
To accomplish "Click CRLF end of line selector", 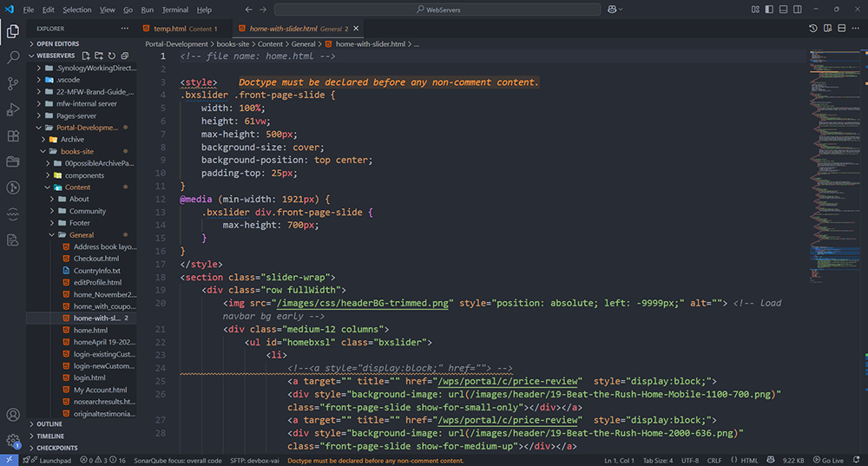I will pos(714,461).
